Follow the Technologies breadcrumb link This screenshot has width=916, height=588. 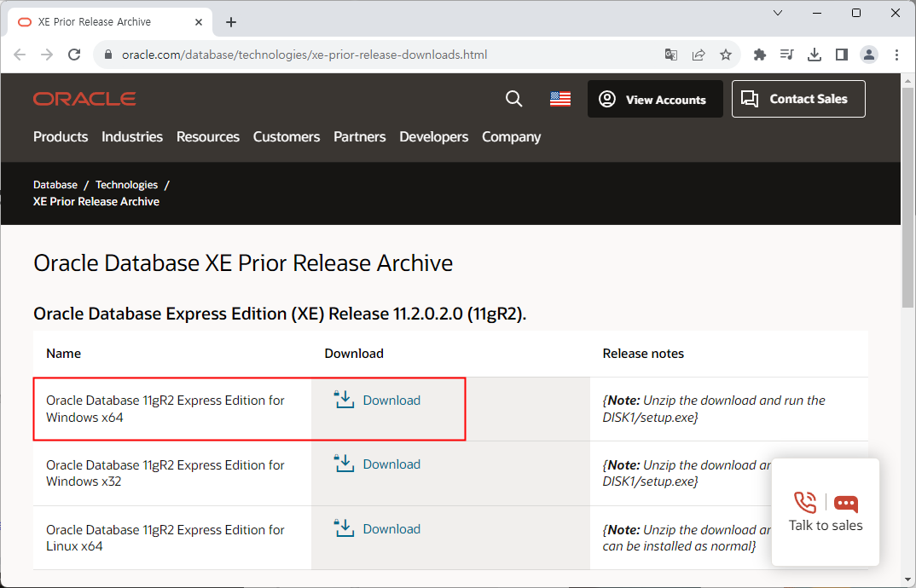coord(127,185)
